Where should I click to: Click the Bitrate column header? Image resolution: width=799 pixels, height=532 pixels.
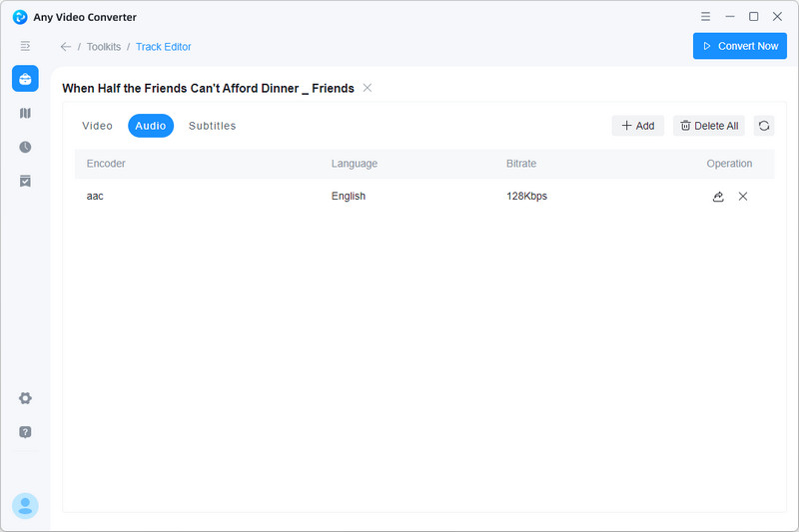pos(521,164)
